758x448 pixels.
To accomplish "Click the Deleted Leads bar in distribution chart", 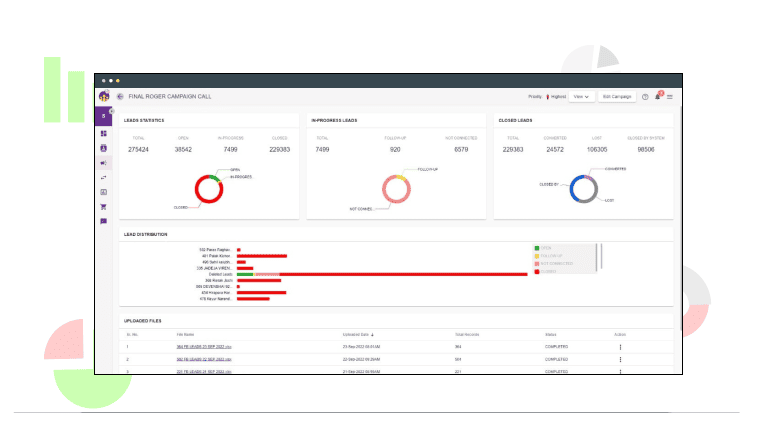I will [x=400, y=273].
